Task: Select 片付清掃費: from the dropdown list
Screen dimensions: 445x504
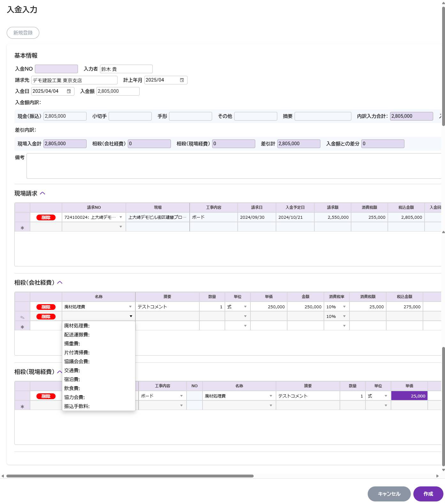Action: pyautogui.click(x=99, y=352)
